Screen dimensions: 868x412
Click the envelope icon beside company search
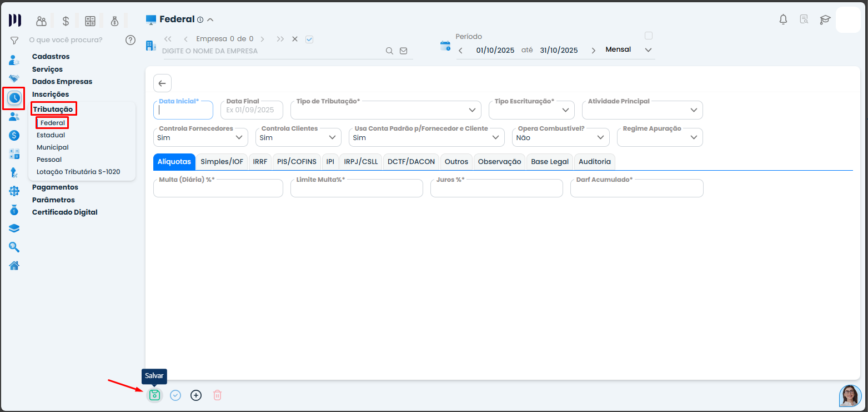tap(404, 51)
